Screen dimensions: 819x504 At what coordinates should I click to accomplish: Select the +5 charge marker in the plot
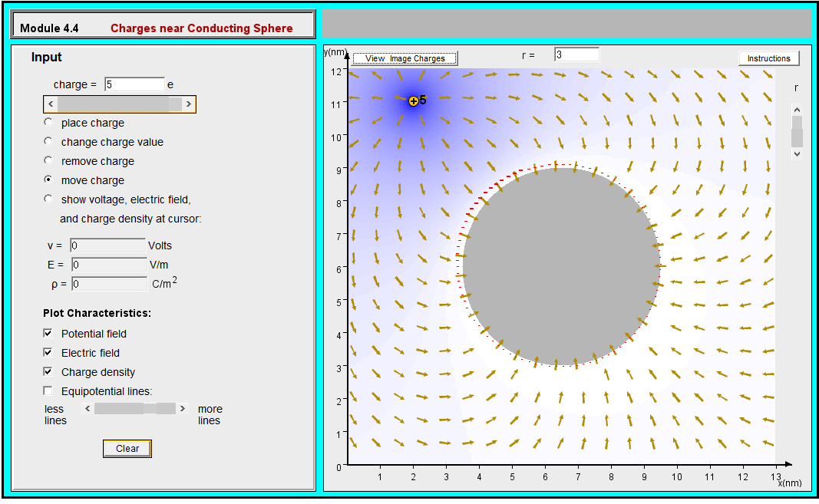(x=414, y=100)
